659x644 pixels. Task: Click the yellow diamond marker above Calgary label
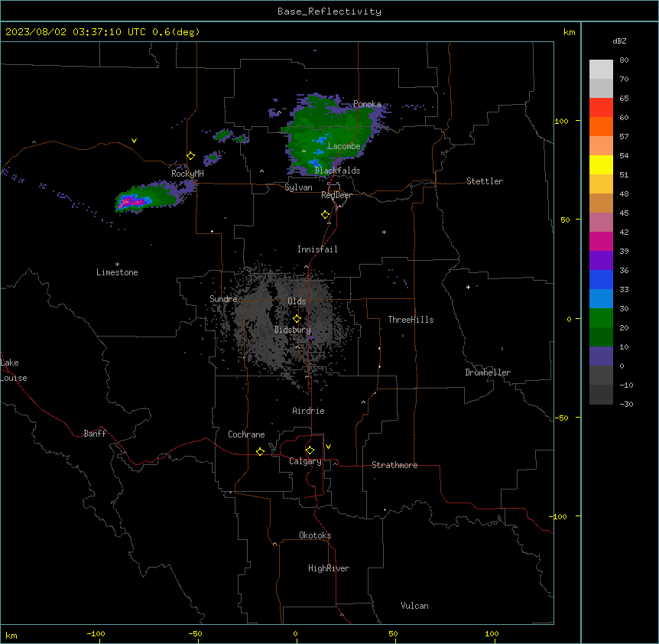click(310, 450)
